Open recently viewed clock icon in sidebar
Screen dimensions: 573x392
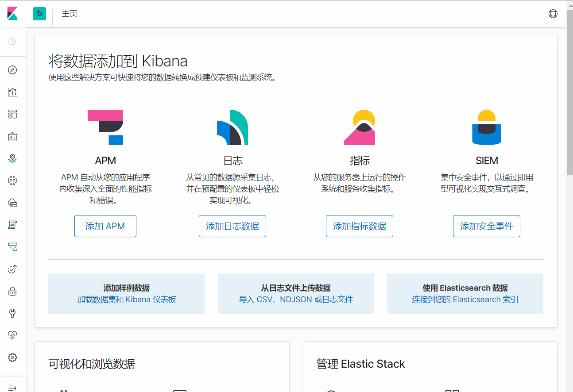tap(12, 41)
